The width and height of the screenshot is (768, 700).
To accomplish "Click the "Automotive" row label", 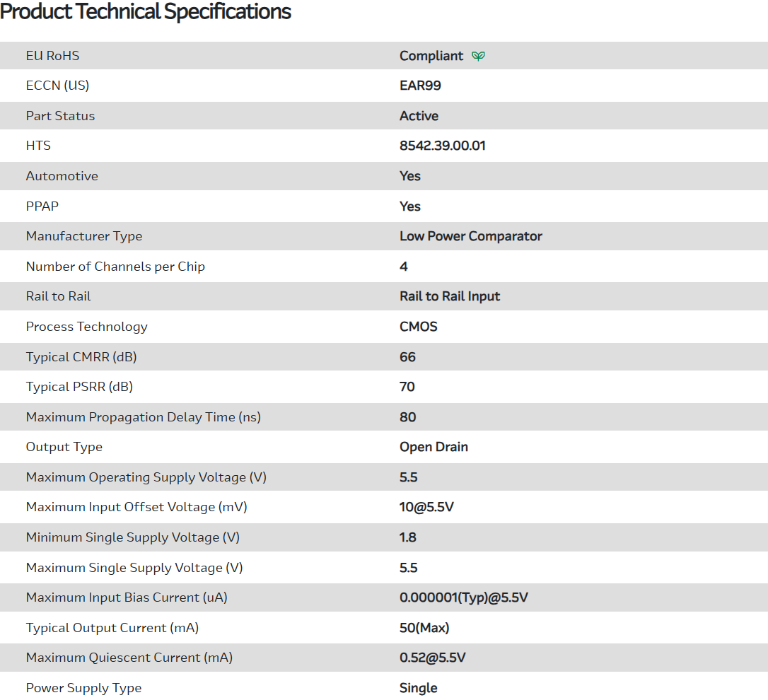I will (62, 176).
